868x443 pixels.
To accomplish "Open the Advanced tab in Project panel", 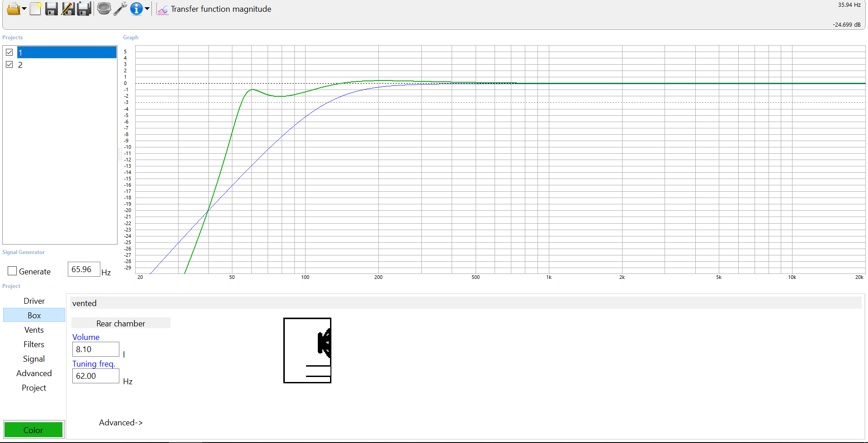I will click(34, 373).
